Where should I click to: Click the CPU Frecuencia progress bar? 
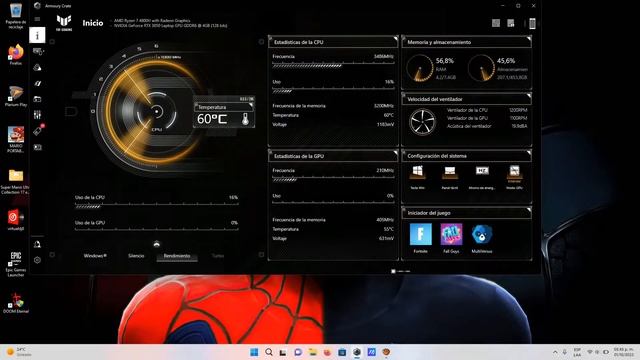pos(333,64)
